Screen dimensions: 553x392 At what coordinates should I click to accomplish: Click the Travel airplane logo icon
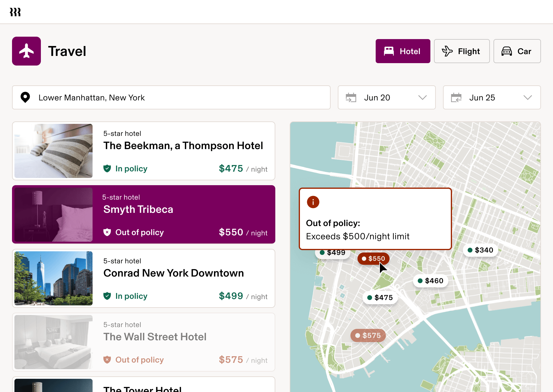(26, 51)
